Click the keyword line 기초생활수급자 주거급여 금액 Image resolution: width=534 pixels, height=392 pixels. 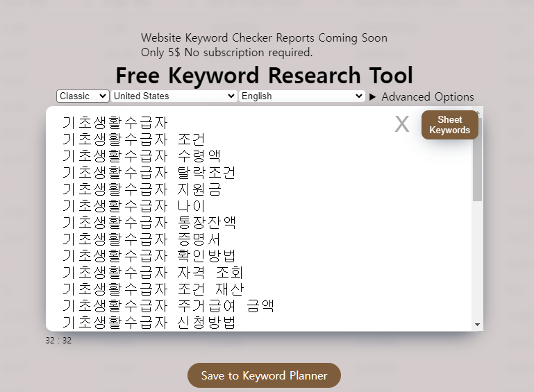tap(168, 306)
